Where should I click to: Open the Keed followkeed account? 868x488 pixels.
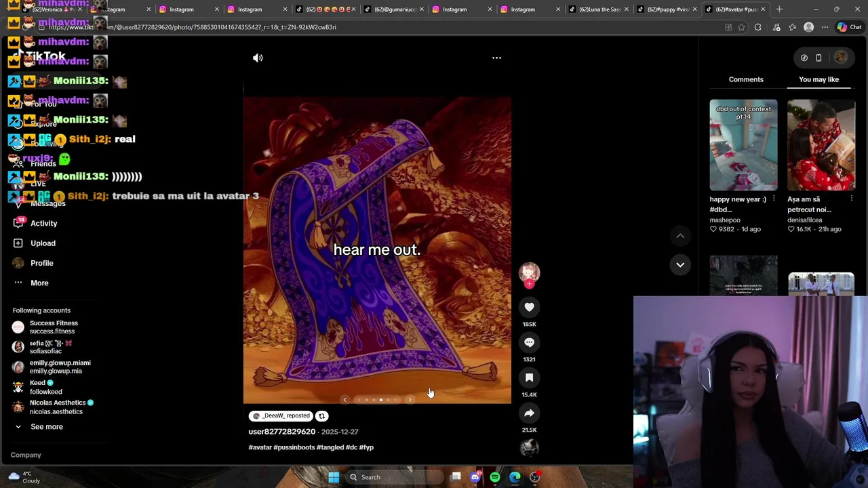tap(37, 387)
